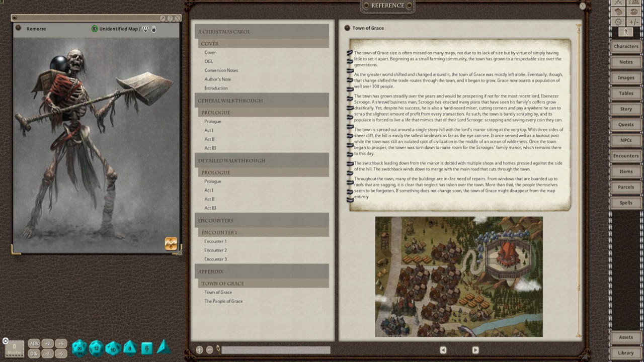Click the orange token icon on Remorse image

pyautogui.click(x=171, y=243)
